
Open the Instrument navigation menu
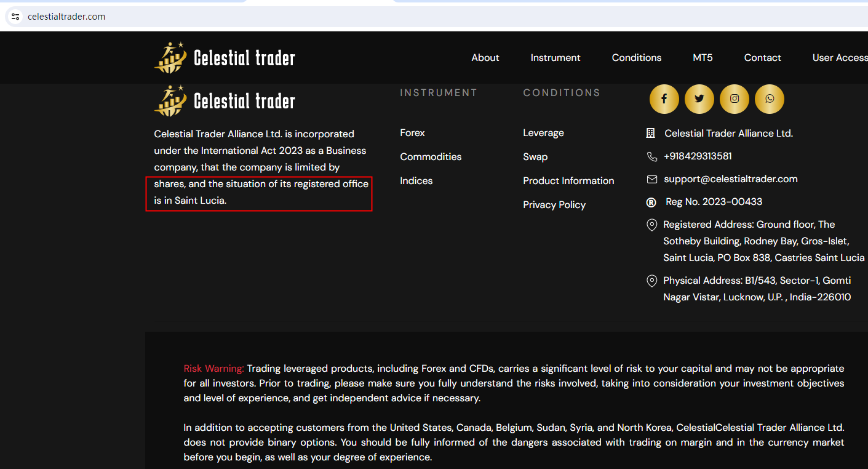click(555, 58)
